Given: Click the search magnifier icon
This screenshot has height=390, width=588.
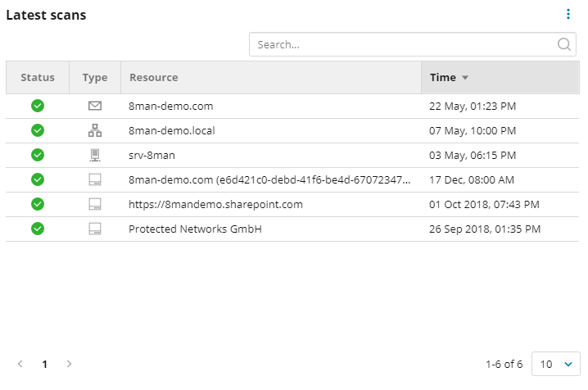Looking at the screenshot, I should 564,45.
